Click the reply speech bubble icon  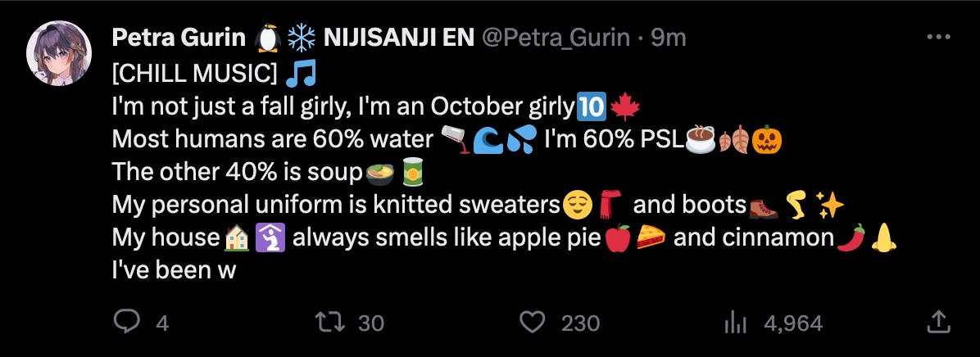point(126,323)
